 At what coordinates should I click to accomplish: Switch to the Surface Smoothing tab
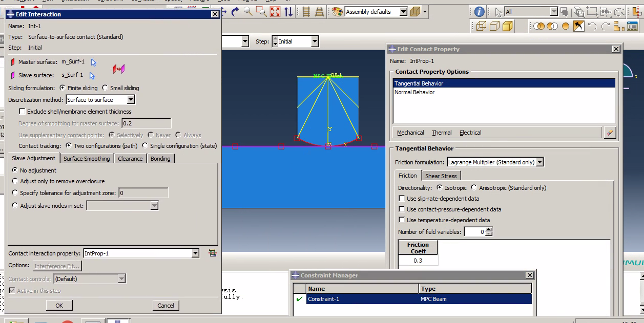pyautogui.click(x=87, y=159)
